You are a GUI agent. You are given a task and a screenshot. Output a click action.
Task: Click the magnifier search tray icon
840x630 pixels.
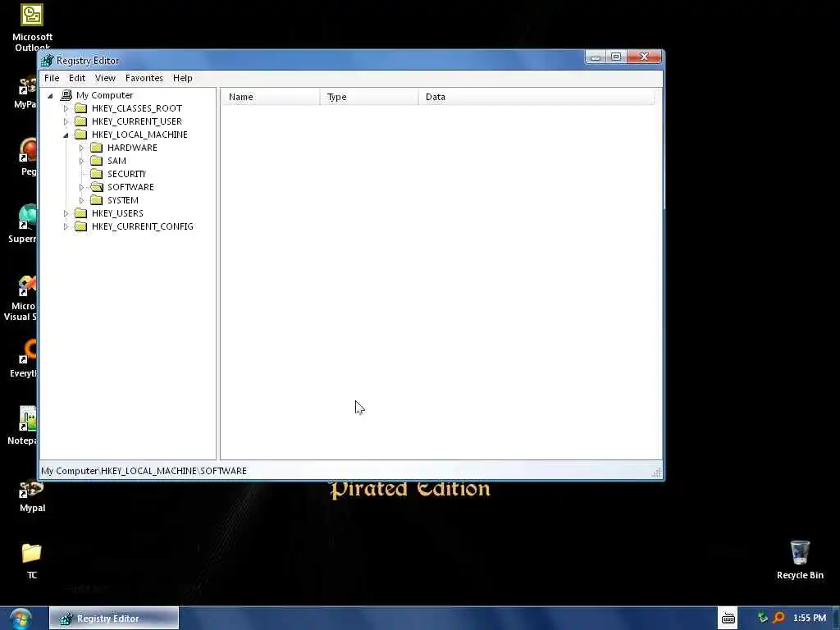pos(779,618)
